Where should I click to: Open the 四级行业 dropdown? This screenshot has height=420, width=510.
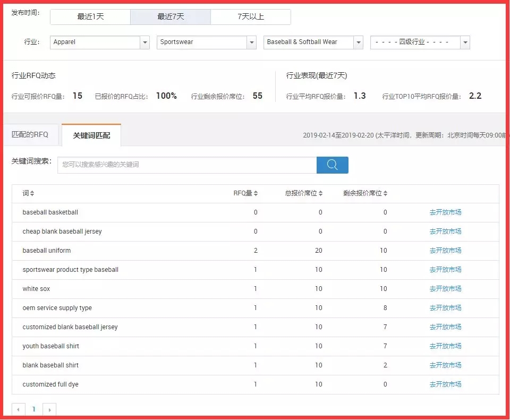click(x=465, y=42)
